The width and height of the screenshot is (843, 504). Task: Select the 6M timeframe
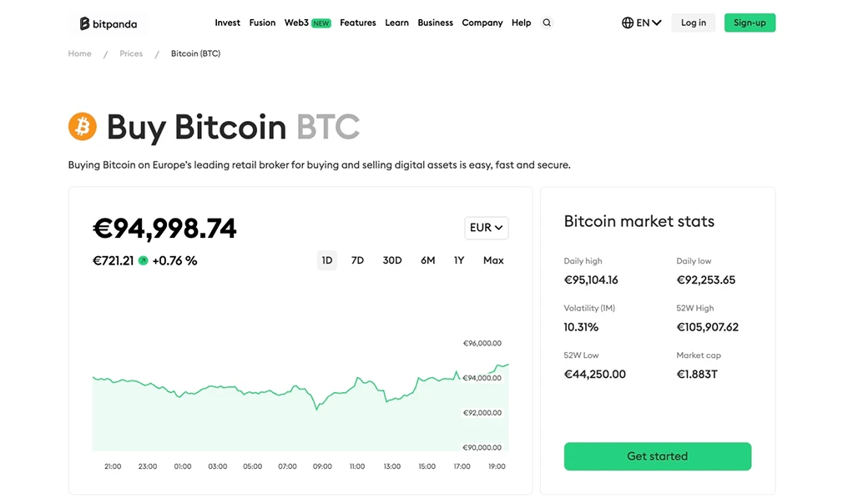pyautogui.click(x=427, y=260)
